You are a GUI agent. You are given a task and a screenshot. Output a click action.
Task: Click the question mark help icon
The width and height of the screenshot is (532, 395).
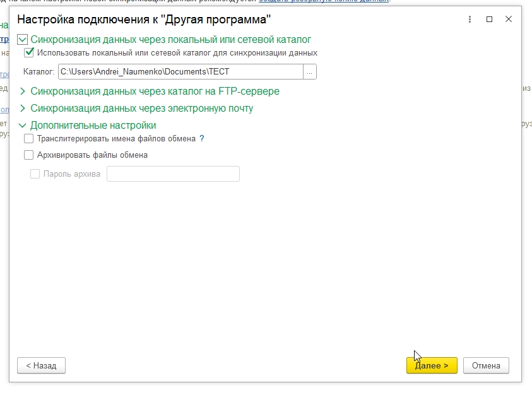click(202, 138)
